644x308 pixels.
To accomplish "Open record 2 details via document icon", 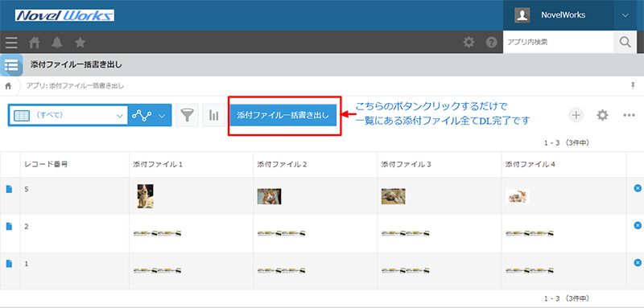I will 10,226.
